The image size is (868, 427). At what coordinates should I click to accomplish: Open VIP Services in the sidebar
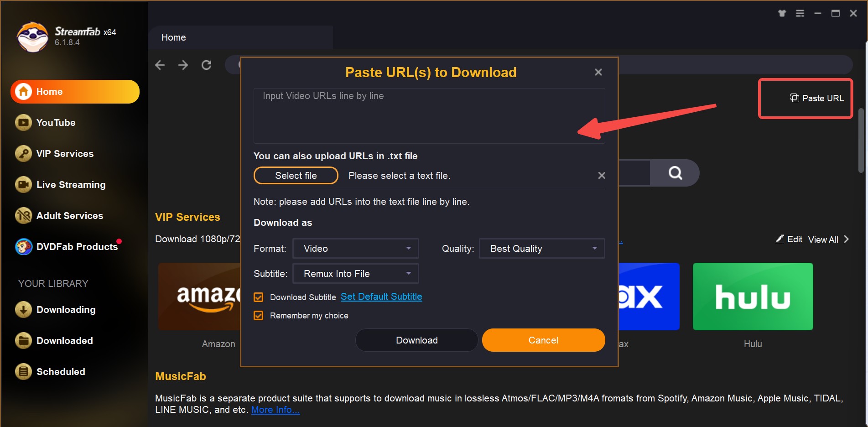tap(65, 154)
